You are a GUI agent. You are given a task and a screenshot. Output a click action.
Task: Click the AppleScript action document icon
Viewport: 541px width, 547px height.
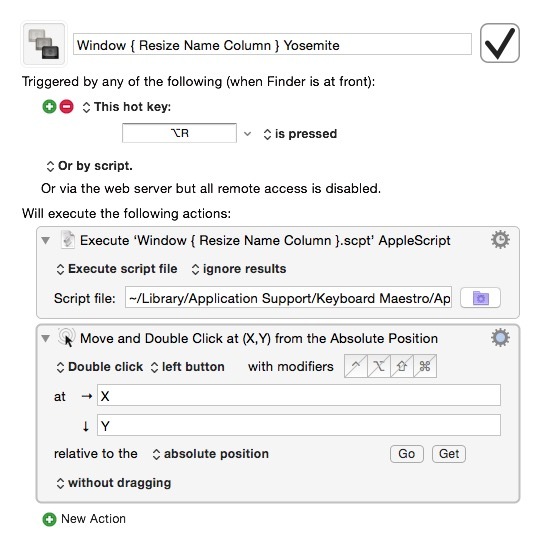click(x=68, y=240)
